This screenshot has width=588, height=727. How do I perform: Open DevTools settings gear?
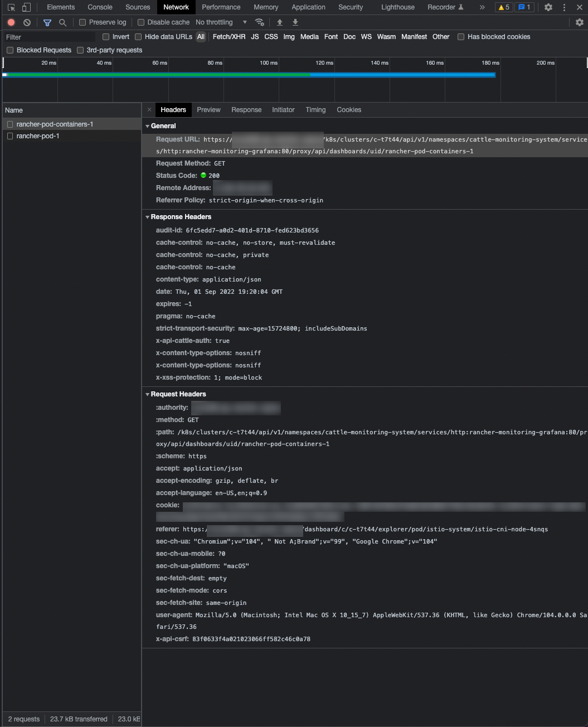pos(548,7)
